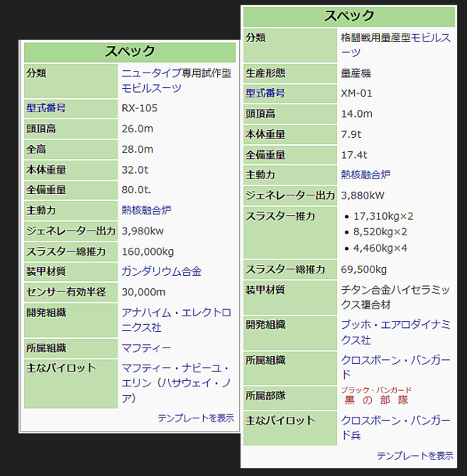The height and width of the screenshot is (476, 467).
Task: Click 160,000kg total thrust value
Action: 148,252
